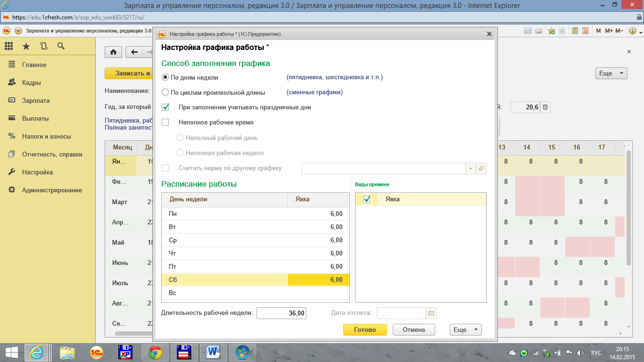Select Неполный рабочий день radio button
644x362 pixels.
[x=180, y=138]
